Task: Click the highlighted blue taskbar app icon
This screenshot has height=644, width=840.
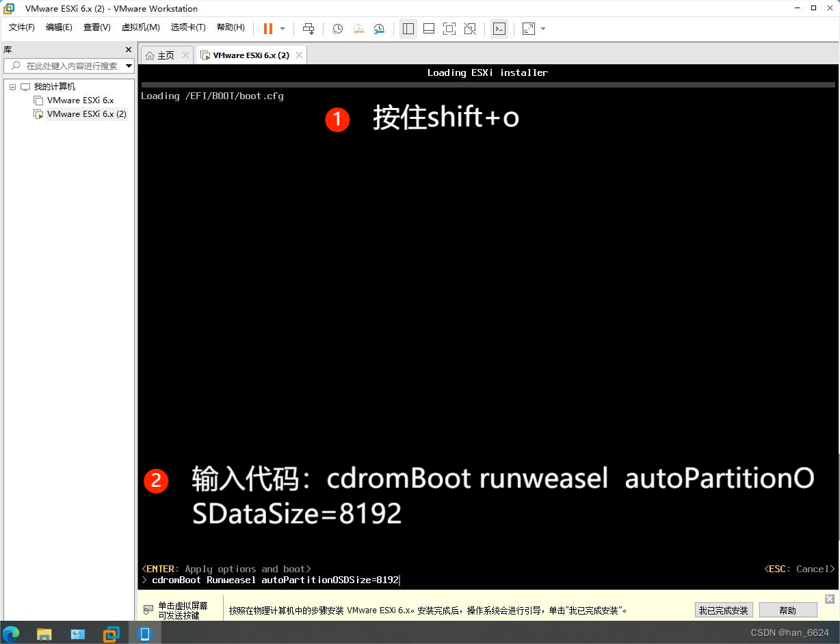Action: (x=144, y=634)
